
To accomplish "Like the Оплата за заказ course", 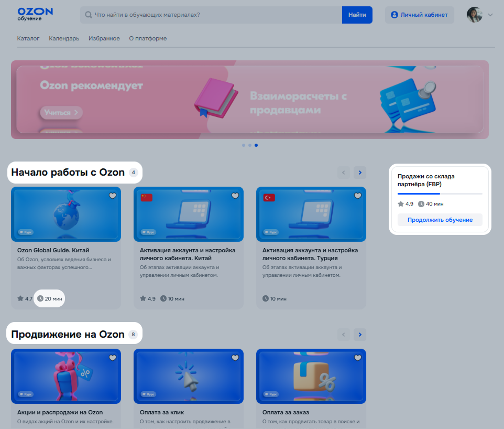I will click(x=358, y=358).
